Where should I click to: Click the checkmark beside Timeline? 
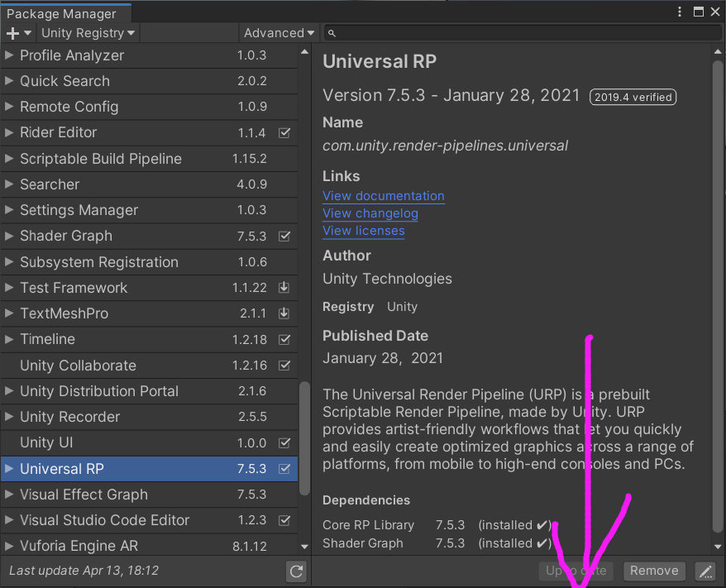pyautogui.click(x=284, y=339)
